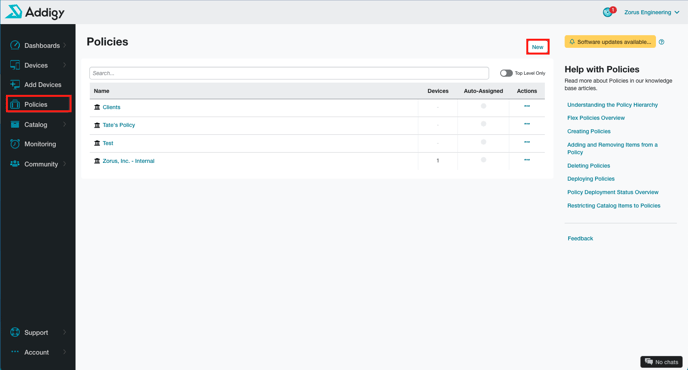Click the Policies briefcase icon
The image size is (688, 370).
click(15, 104)
